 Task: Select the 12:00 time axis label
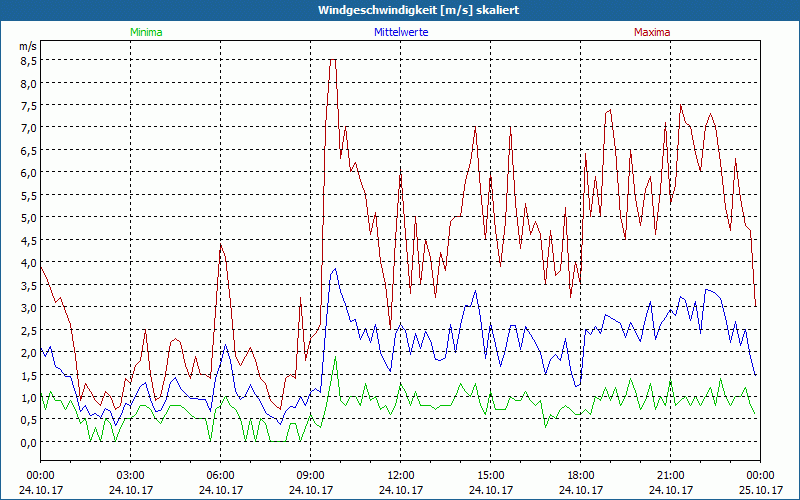click(x=400, y=475)
